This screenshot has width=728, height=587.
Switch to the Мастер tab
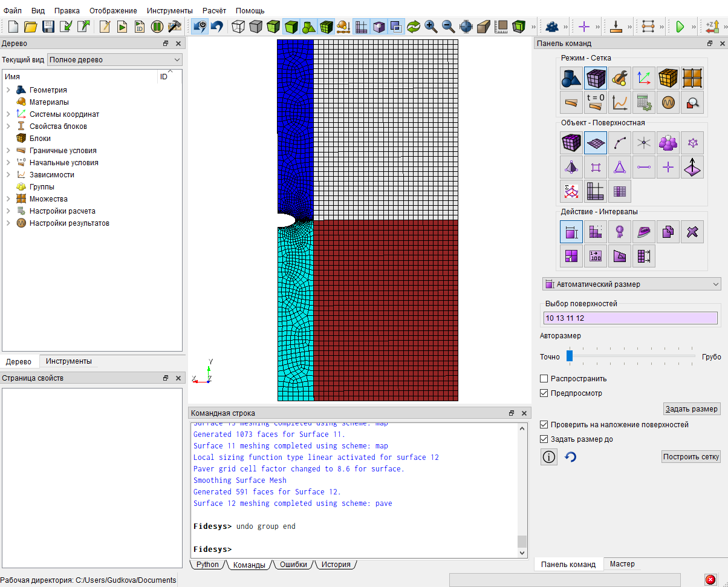[622, 564]
